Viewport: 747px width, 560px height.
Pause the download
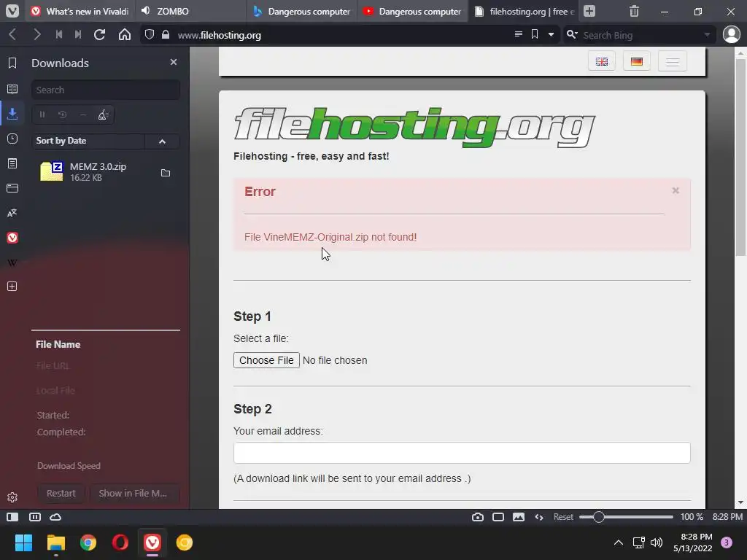click(x=42, y=114)
